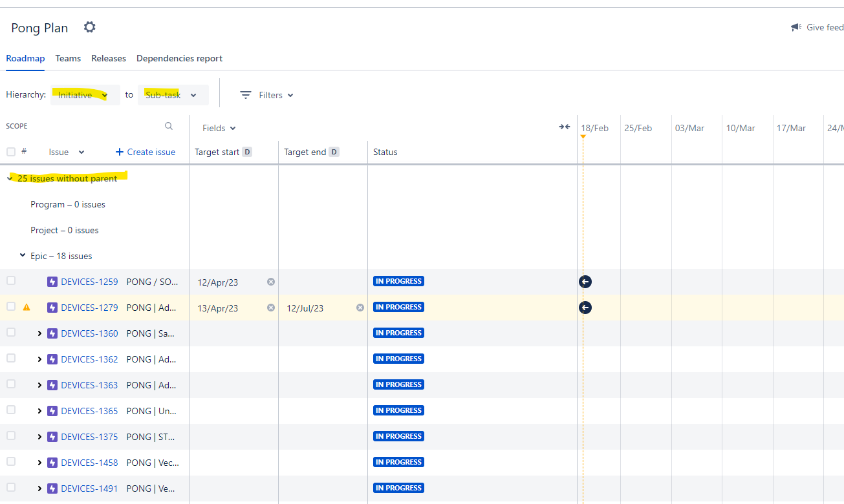This screenshot has height=504, width=844.
Task: Open the Filters dropdown
Action: pos(266,95)
